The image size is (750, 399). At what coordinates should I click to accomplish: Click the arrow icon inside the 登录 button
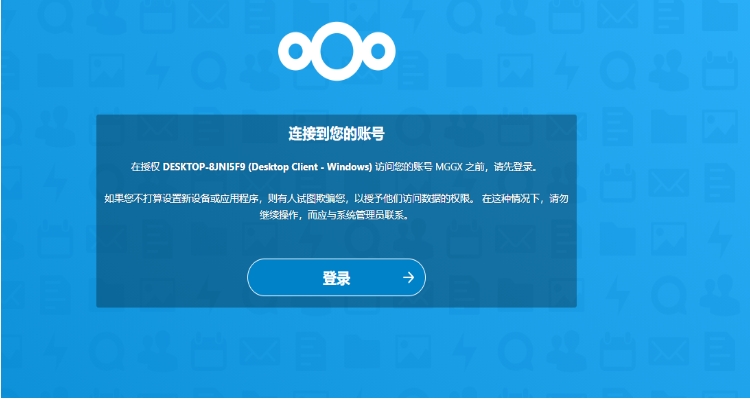coord(408,277)
